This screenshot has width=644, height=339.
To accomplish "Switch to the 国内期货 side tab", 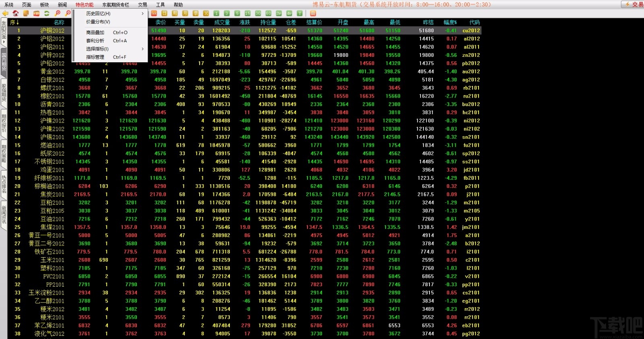I will click(4, 62).
